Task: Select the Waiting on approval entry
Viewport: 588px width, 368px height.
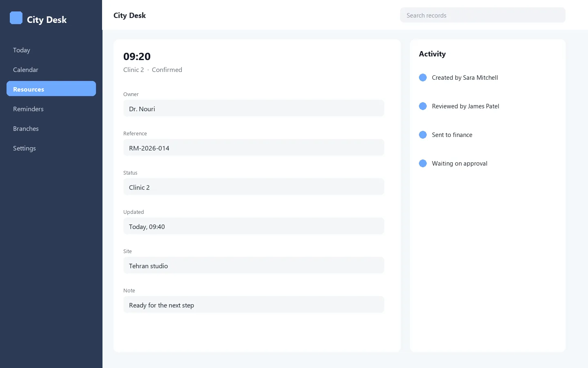Action: point(459,164)
